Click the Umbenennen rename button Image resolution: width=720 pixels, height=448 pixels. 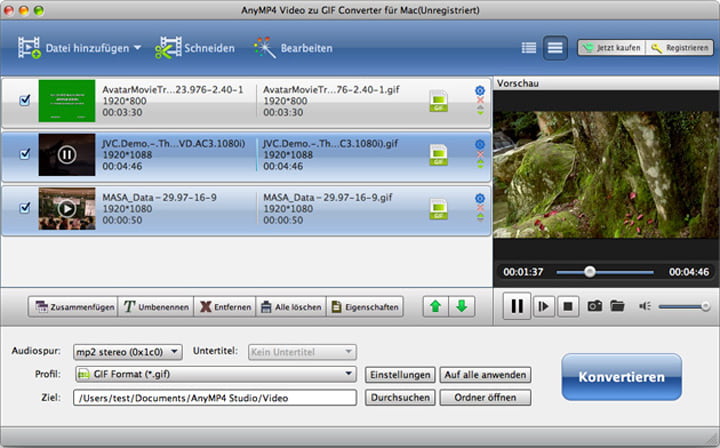[x=156, y=307]
